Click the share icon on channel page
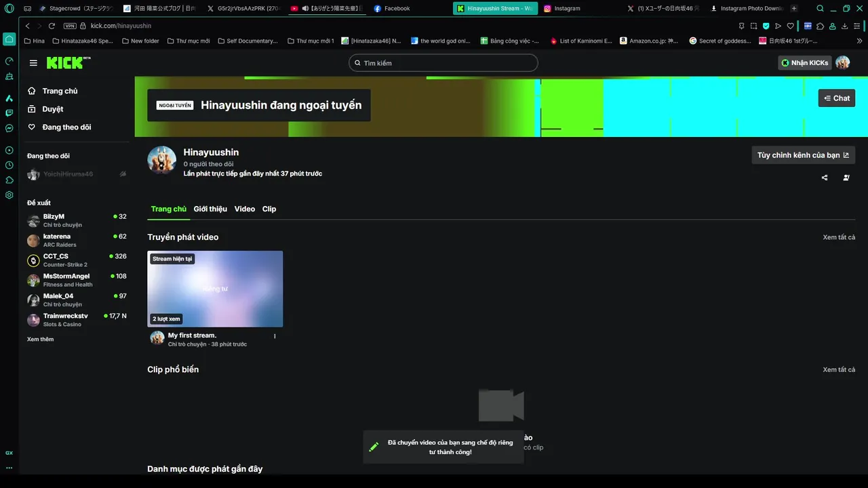This screenshot has width=868, height=488. point(825,178)
